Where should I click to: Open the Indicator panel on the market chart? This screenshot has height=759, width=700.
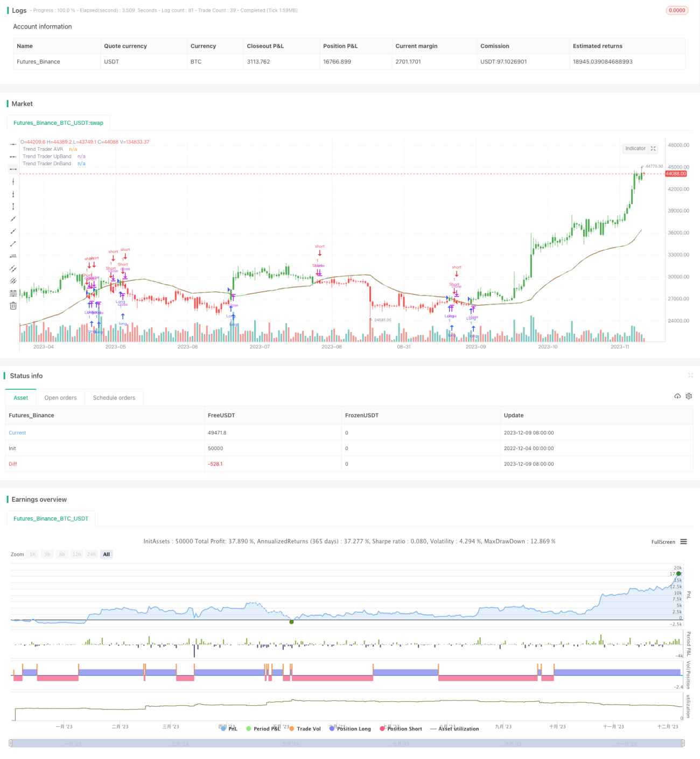pos(635,149)
